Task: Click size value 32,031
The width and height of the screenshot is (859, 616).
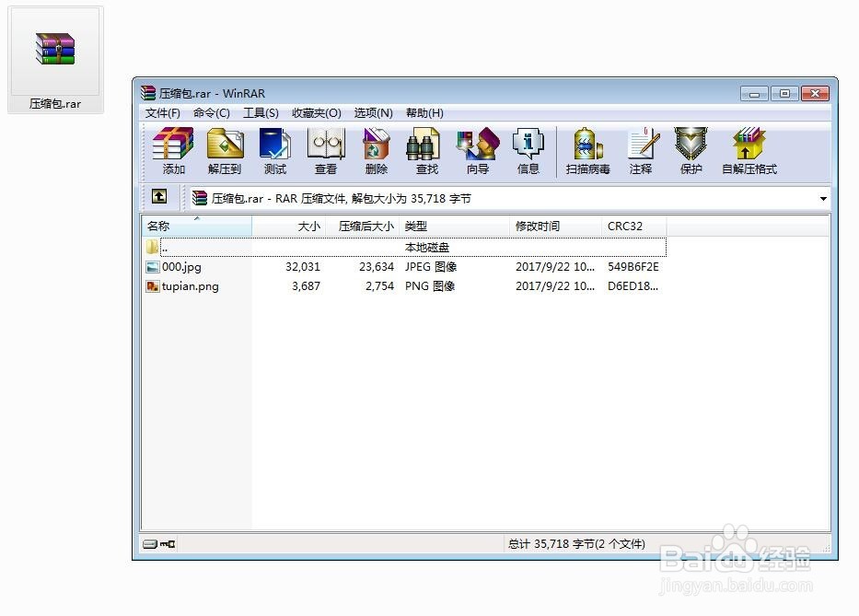Action: (302, 267)
